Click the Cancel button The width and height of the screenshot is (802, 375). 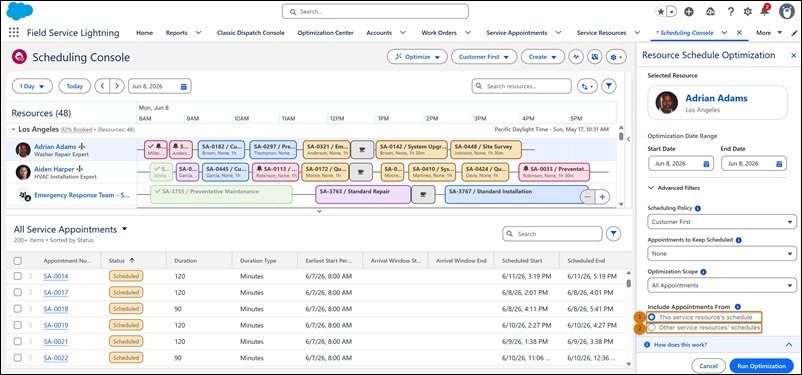[x=708, y=366]
